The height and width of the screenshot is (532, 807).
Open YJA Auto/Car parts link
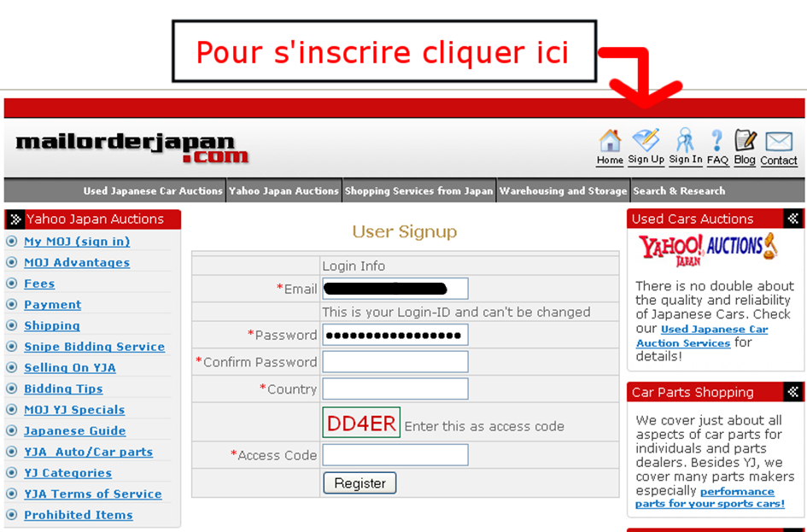pos(88,452)
